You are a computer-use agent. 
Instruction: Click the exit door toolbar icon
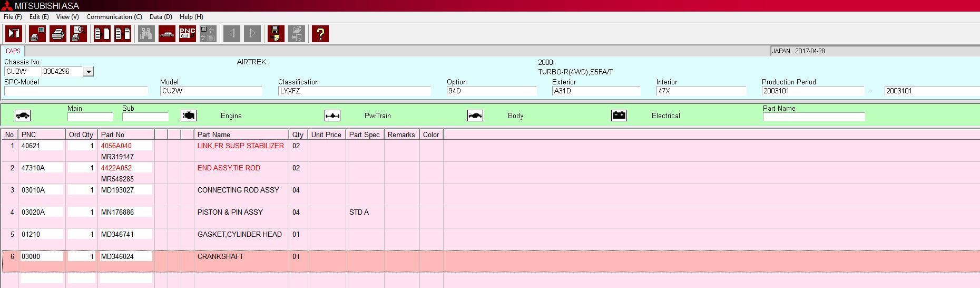[x=14, y=34]
